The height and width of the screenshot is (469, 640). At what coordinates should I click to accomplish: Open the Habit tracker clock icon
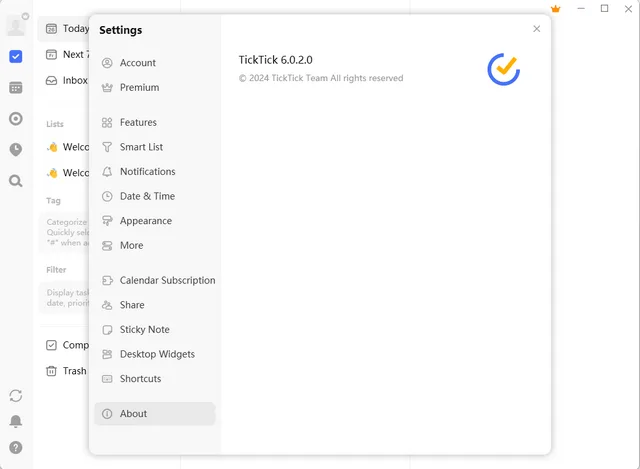[16, 149]
